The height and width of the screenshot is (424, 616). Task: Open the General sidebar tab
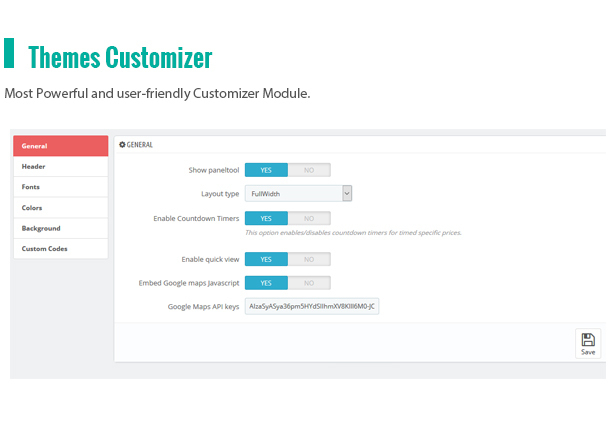(61, 146)
